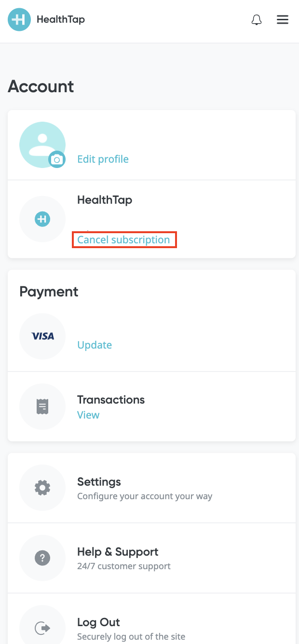
Task: Open the hamburger menu
Action: click(x=283, y=20)
